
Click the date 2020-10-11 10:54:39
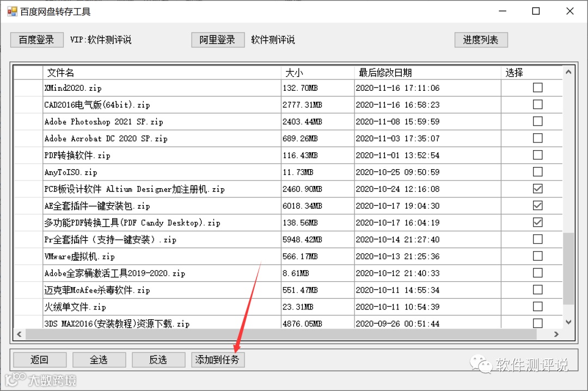397,307
